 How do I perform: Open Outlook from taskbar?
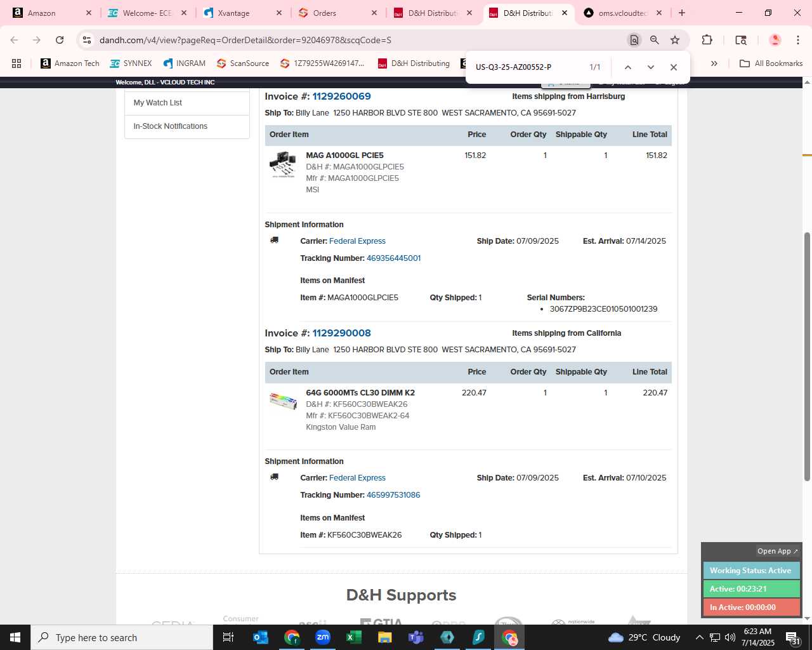click(261, 637)
